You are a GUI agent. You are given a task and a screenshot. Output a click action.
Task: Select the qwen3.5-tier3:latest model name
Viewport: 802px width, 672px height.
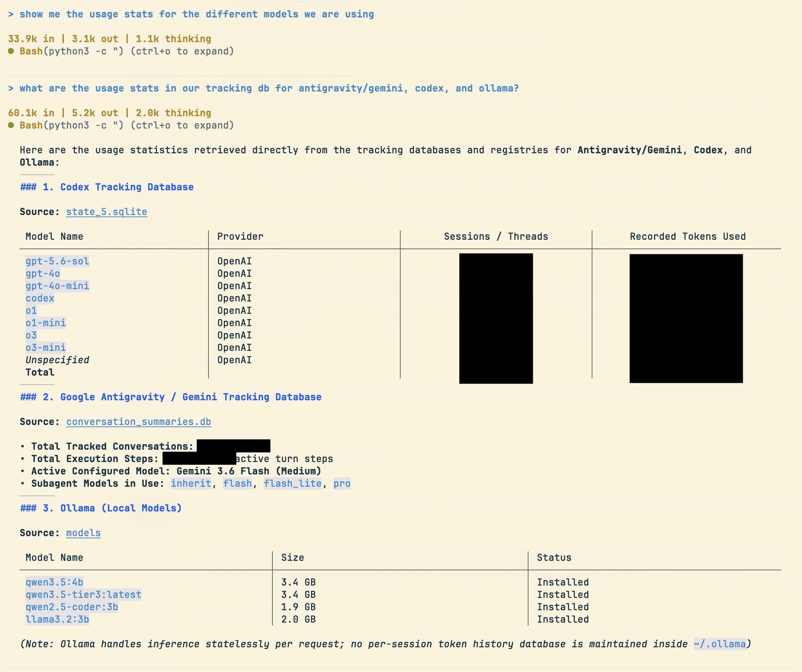pos(84,595)
